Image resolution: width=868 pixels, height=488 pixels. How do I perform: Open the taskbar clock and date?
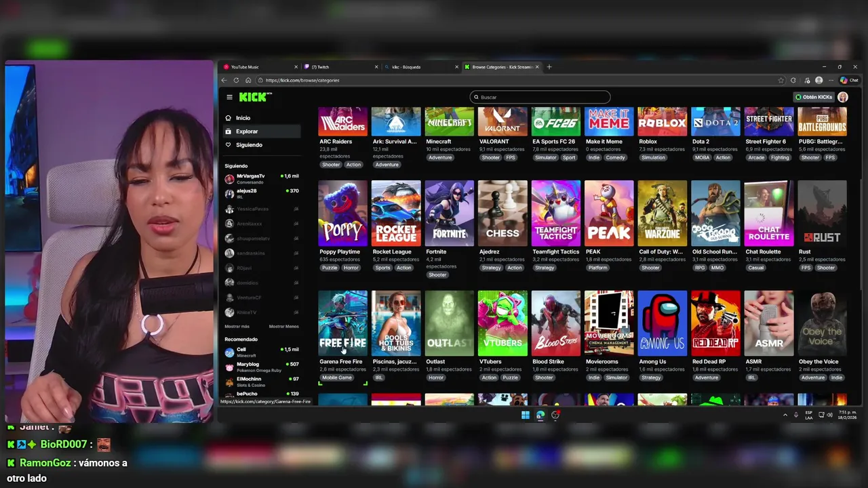point(847,415)
